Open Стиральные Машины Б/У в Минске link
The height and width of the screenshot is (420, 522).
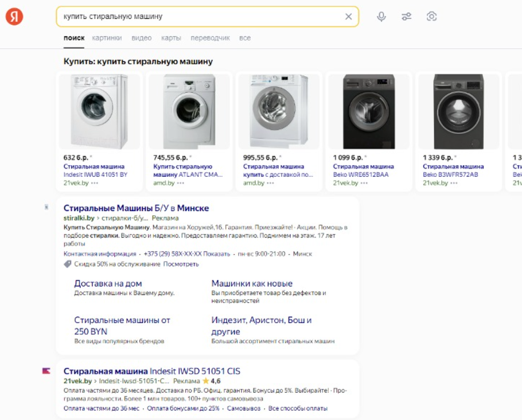tap(136, 208)
